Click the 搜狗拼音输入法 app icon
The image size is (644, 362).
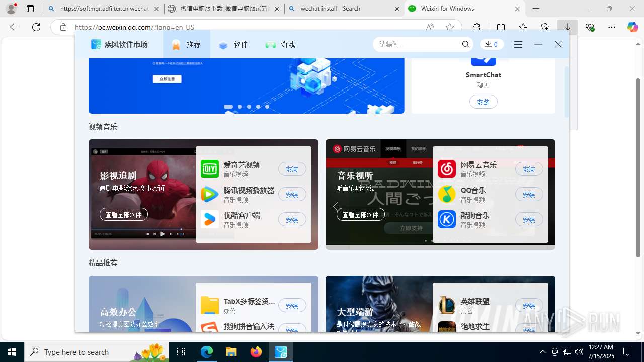tap(210, 327)
